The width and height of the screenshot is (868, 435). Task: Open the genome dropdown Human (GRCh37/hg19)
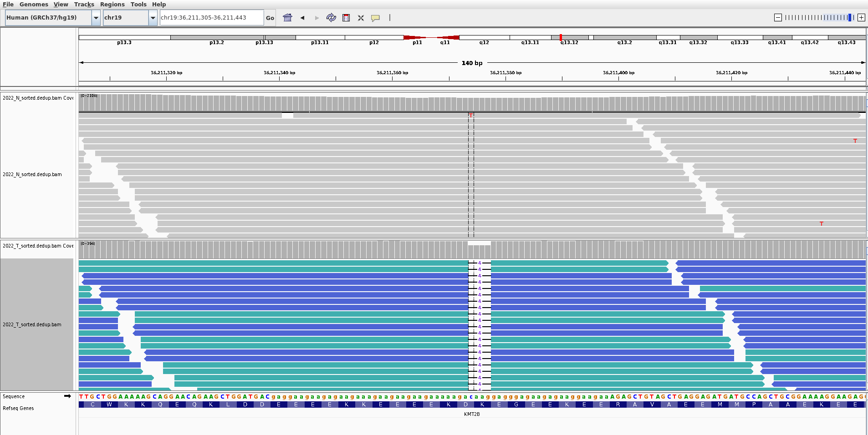[x=53, y=18]
